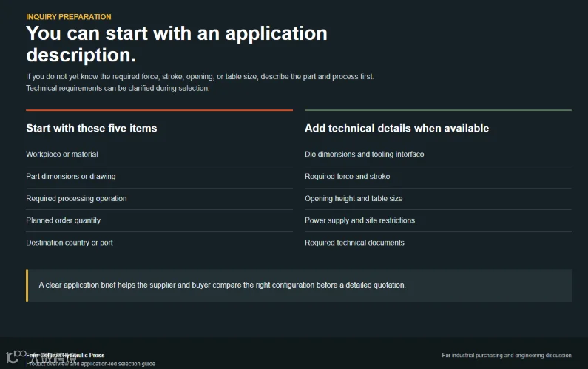Click 'Die dimensions and tooling interface' row

tap(438, 154)
